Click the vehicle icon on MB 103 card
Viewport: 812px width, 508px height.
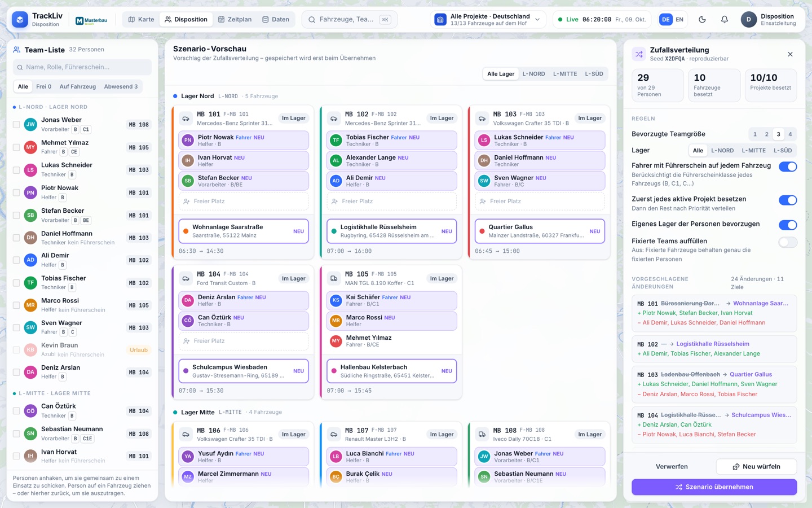click(x=482, y=119)
